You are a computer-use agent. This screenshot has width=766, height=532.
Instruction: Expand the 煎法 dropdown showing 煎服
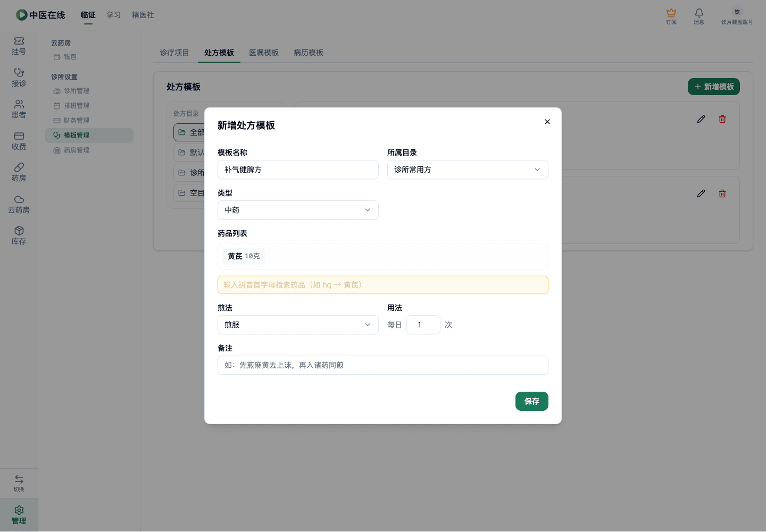(x=298, y=325)
